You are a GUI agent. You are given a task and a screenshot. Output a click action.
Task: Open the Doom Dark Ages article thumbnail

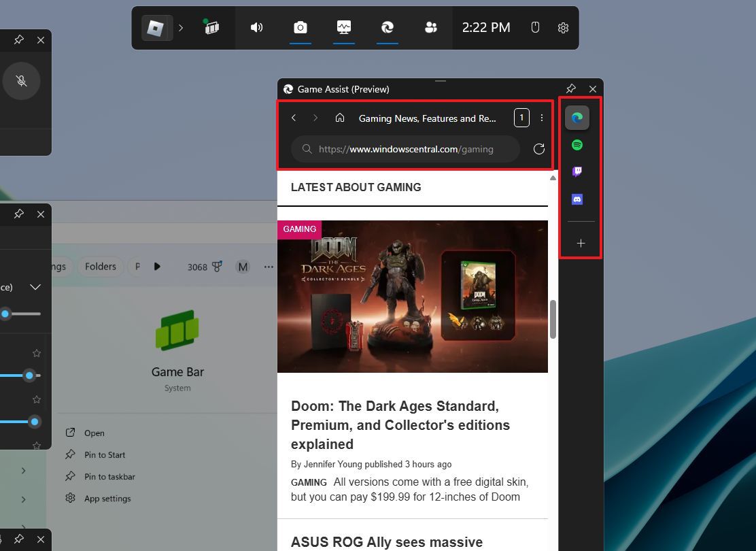(x=413, y=297)
